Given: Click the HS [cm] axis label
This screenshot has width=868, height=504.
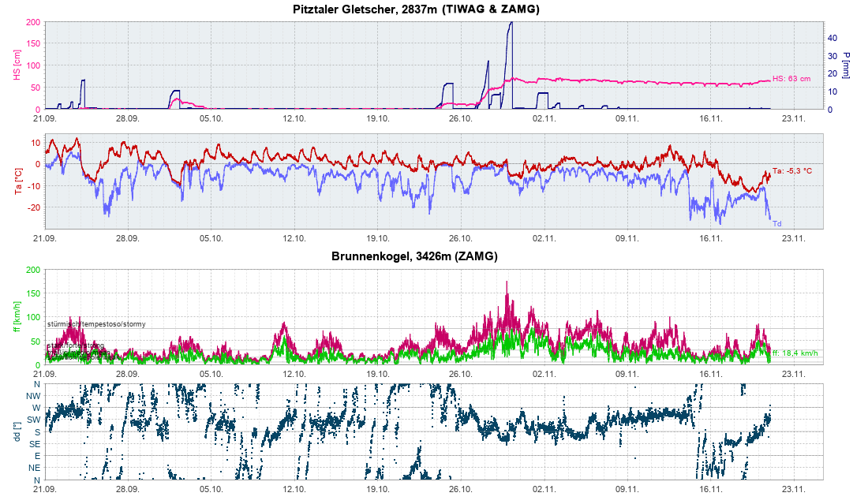Looking at the screenshot, I should point(16,65).
